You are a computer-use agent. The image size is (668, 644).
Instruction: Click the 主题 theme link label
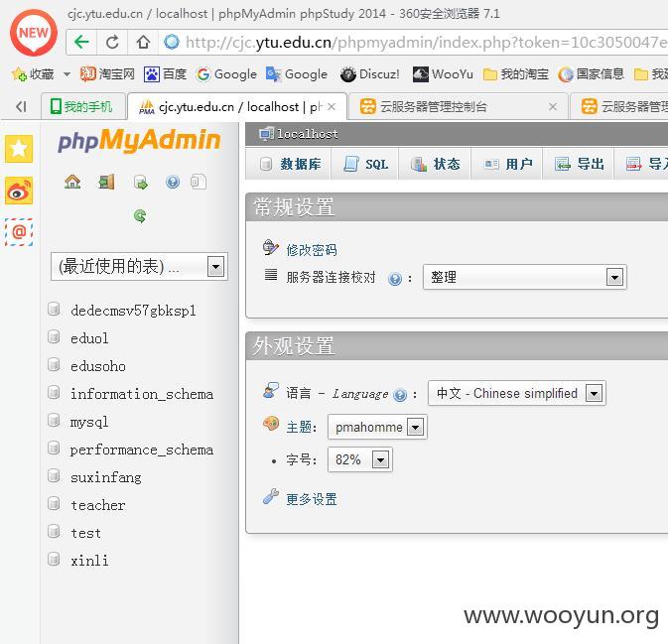[301, 427]
